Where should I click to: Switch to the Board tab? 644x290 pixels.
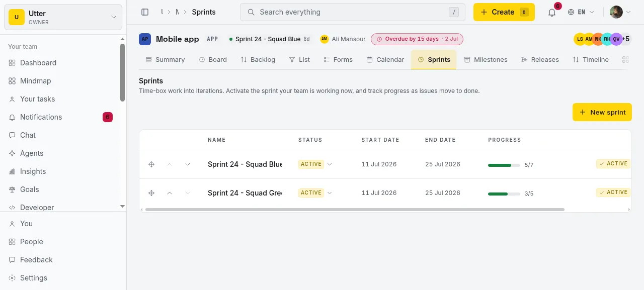(x=213, y=60)
